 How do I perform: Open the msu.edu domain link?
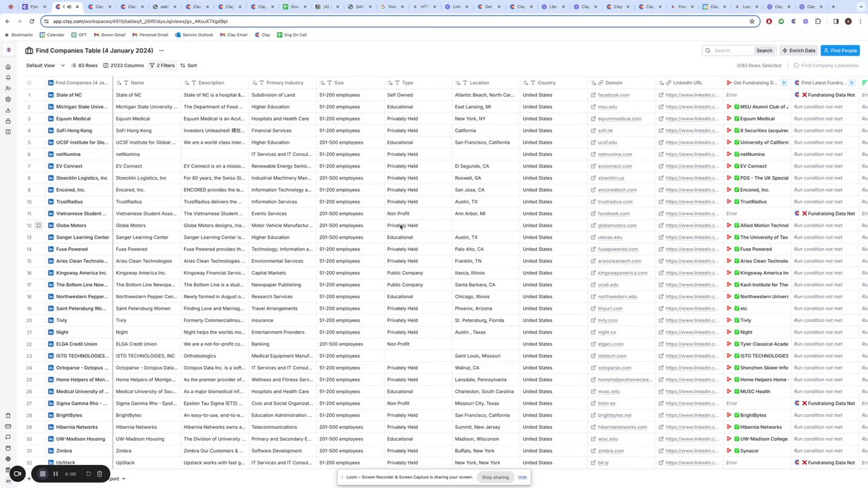click(607, 107)
